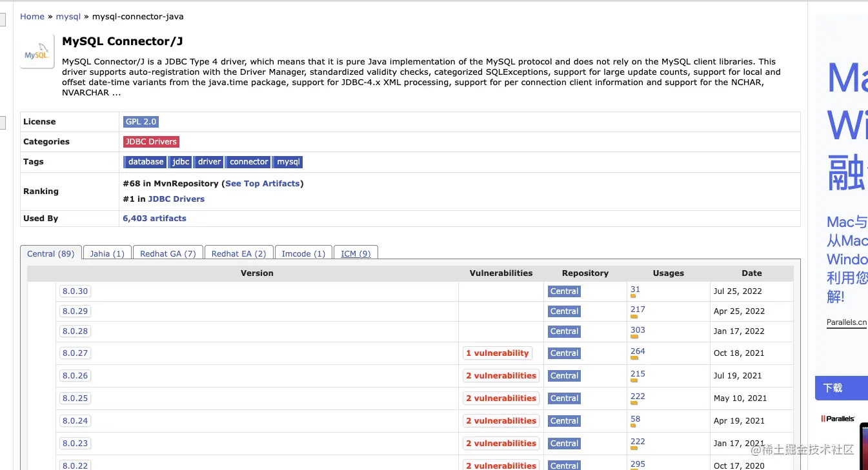Select the date Jul 19, 2021
This screenshot has height=470, width=868.
(738, 376)
